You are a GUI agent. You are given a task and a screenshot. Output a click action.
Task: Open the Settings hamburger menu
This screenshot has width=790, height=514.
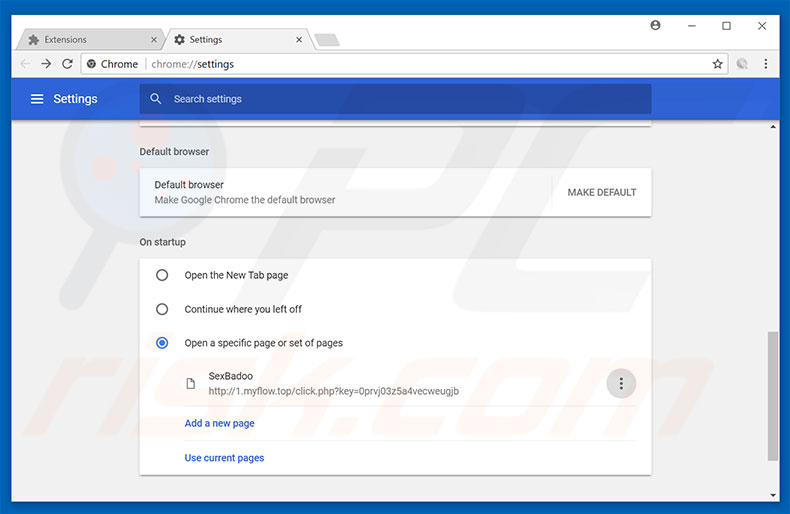(37, 99)
